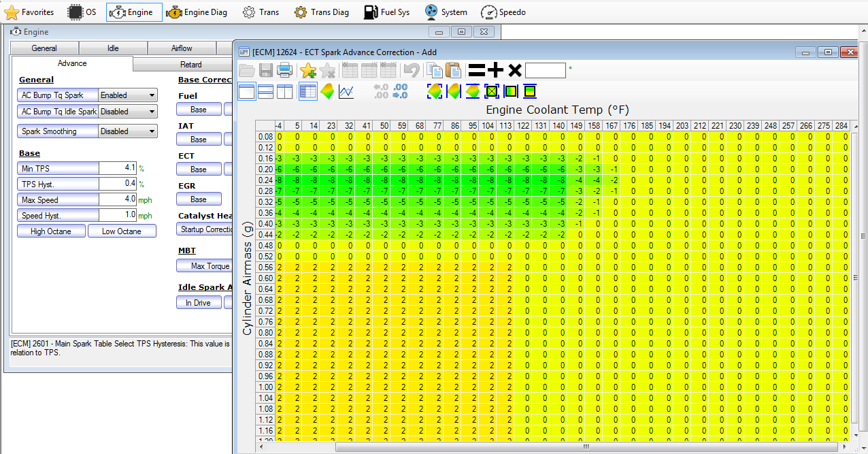Toggle vertical split view layout

pyautogui.click(x=284, y=91)
